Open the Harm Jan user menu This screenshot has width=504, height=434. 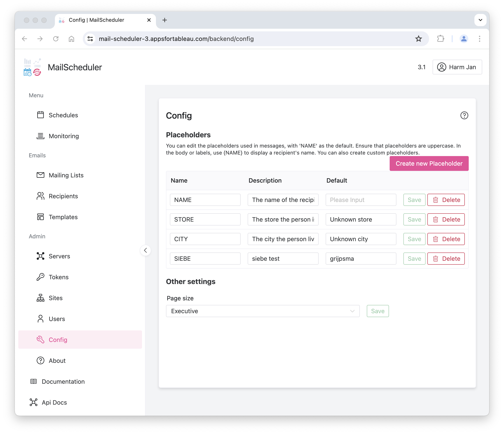pos(457,67)
